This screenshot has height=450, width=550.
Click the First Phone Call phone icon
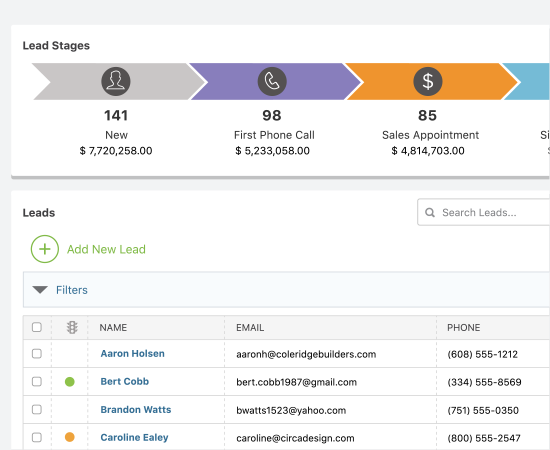272,81
